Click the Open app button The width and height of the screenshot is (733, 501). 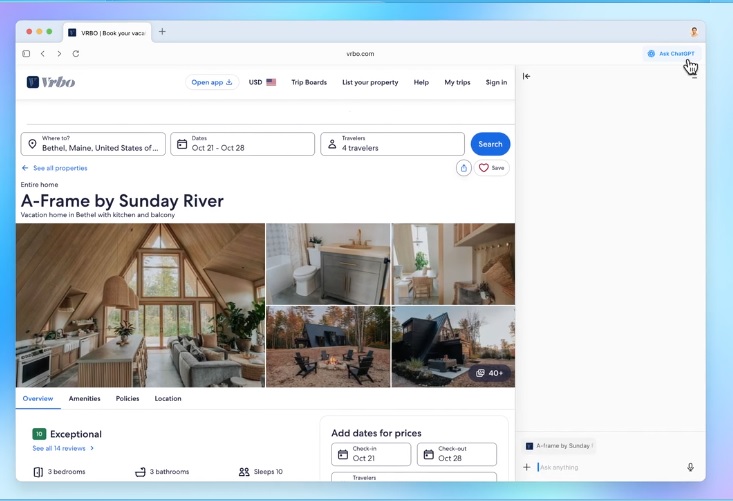click(212, 82)
